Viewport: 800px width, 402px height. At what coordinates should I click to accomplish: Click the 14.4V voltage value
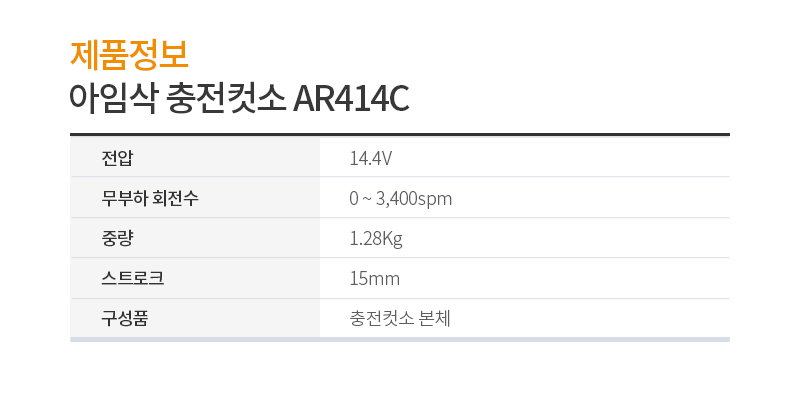click(371, 158)
